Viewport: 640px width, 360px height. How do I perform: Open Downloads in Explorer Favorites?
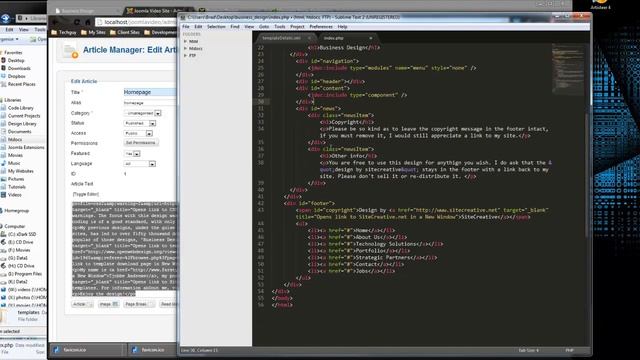[19, 68]
